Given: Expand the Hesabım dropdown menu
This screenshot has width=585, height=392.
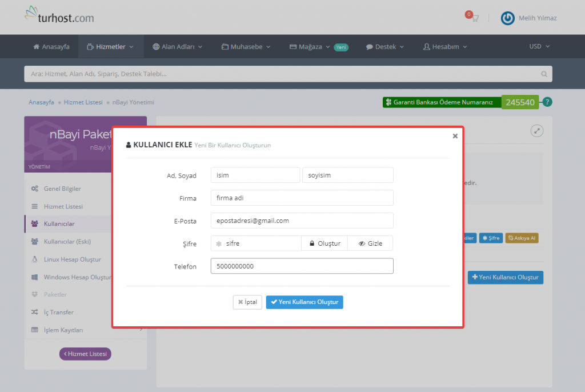Looking at the screenshot, I should (445, 47).
